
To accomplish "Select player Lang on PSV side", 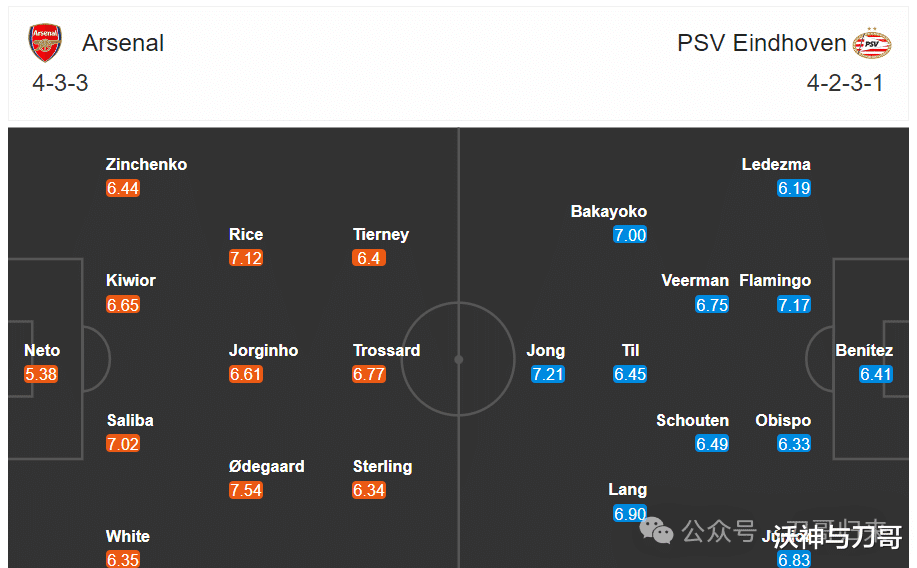I will click(x=628, y=490).
